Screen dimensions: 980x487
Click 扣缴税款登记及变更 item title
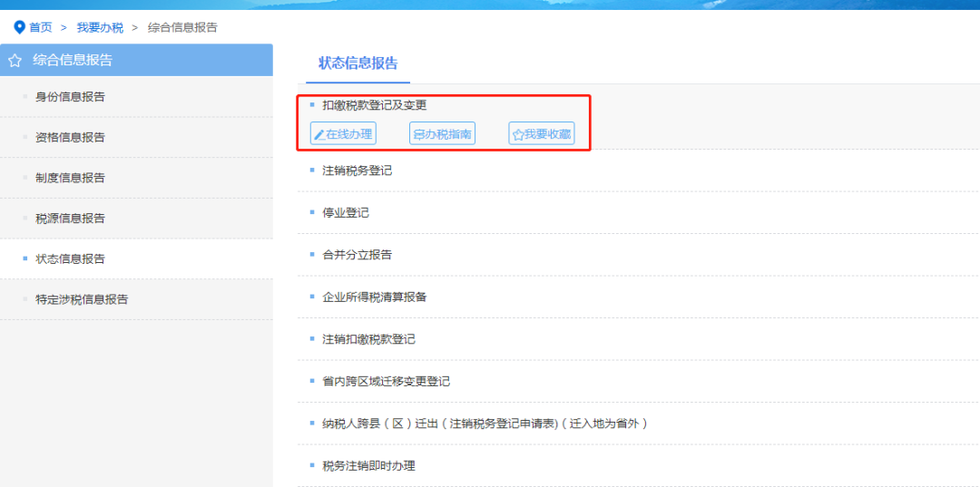click(375, 105)
